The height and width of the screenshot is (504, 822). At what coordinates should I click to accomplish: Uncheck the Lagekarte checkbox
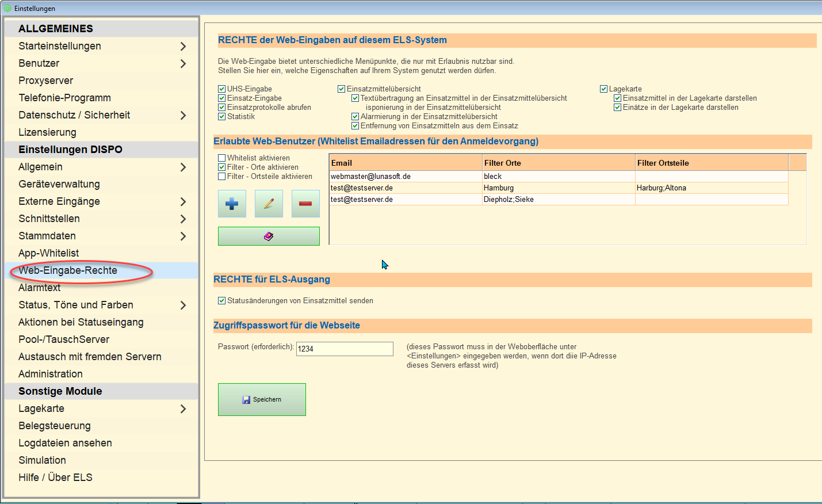click(604, 89)
